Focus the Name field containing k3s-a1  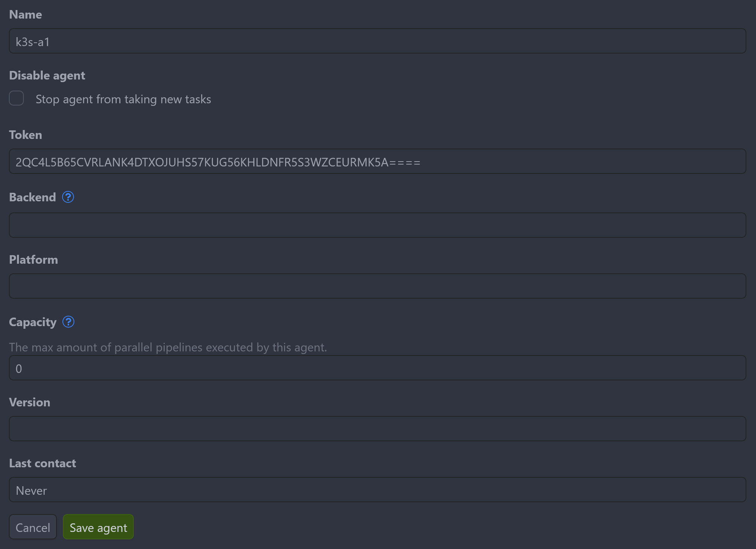click(377, 41)
